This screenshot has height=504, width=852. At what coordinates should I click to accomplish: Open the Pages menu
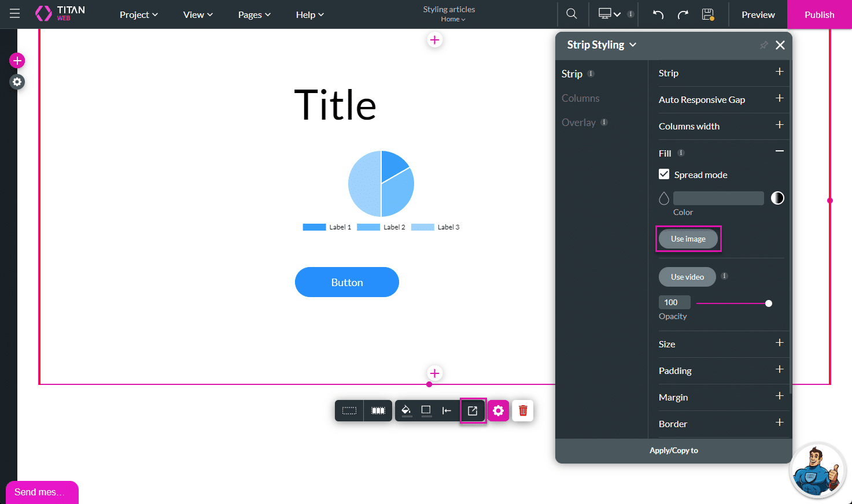pyautogui.click(x=254, y=14)
